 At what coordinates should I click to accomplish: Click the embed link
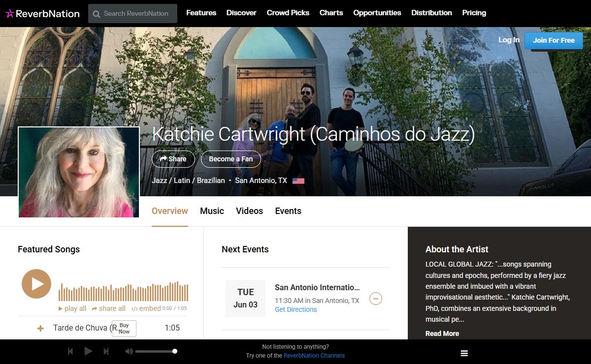click(x=146, y=308)
